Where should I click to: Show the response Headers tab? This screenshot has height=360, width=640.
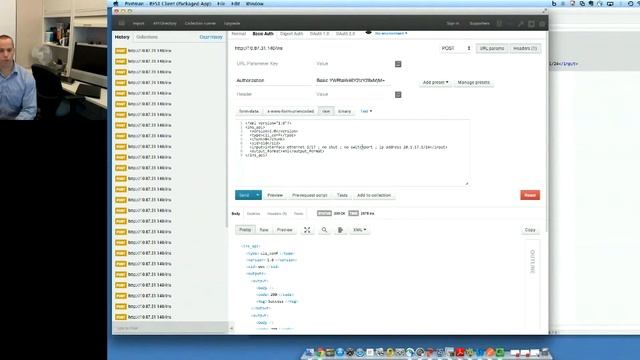(x=277, y=213)
